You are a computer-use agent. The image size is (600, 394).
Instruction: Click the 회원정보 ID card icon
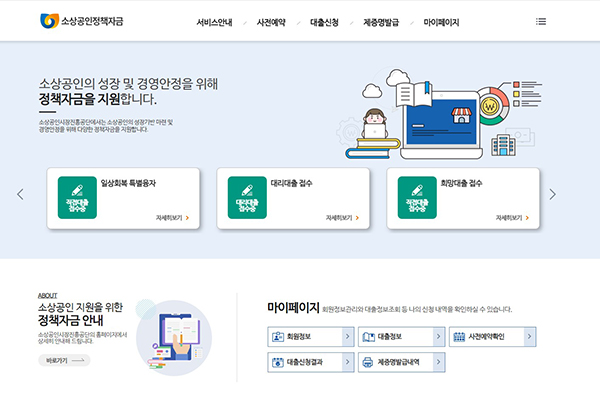(x=277, y=337)
